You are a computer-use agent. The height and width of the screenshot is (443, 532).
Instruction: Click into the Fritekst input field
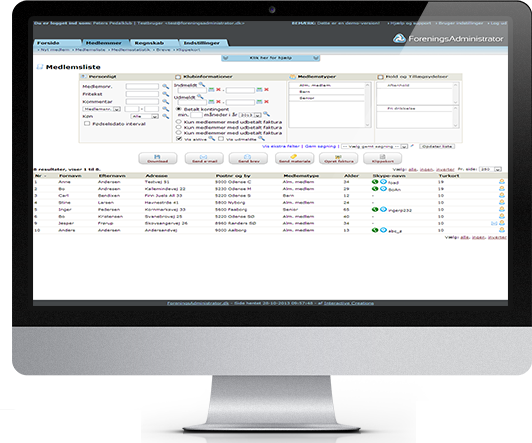tap(142, 94)
